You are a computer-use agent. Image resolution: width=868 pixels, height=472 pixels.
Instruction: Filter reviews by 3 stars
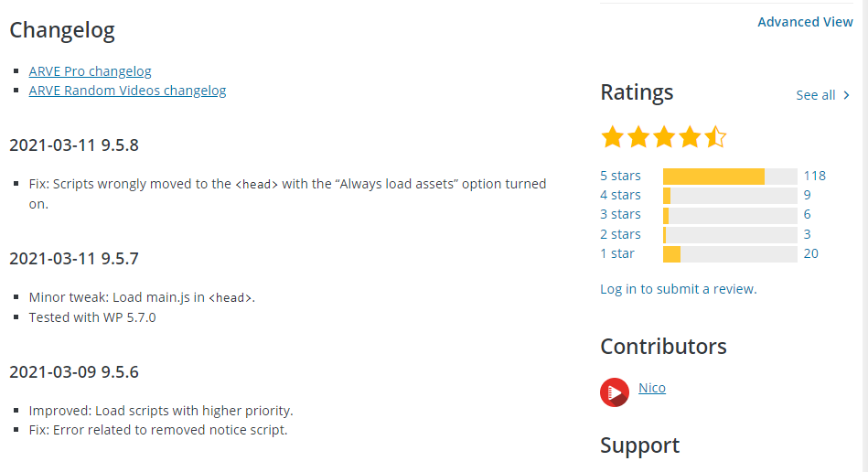(620, 214)
